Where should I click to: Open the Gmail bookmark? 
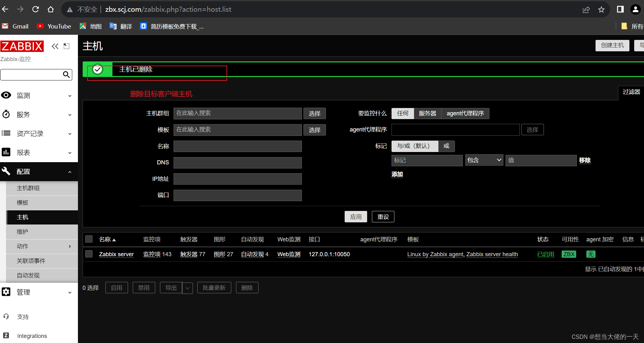pyautogui.click(x=15, y=26)
